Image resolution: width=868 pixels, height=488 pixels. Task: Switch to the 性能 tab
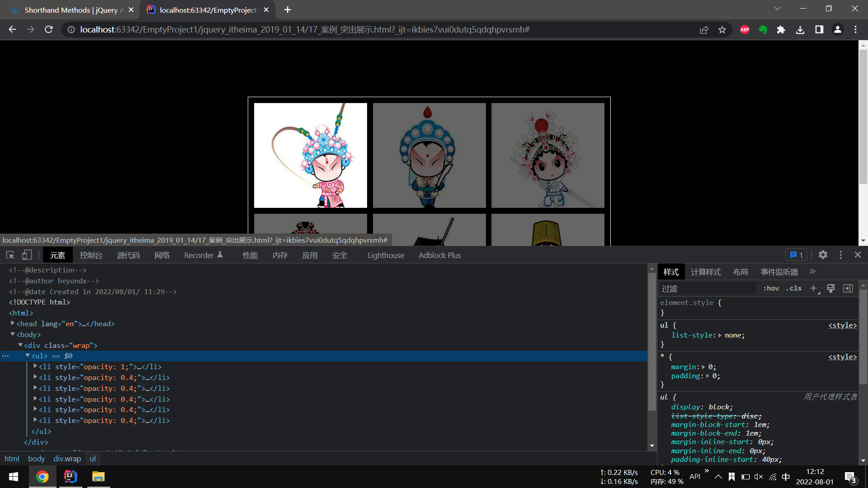pyautogui.click(x=250, y=255)
